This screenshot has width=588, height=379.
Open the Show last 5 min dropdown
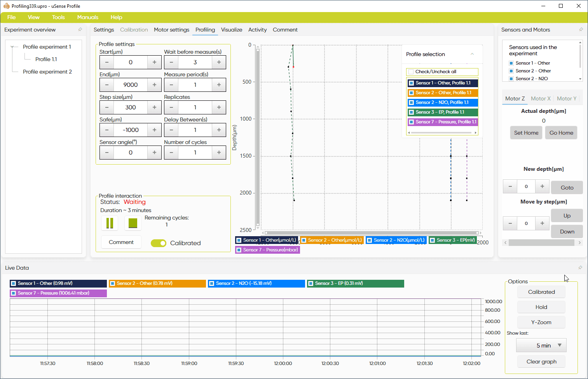(541, 345)
